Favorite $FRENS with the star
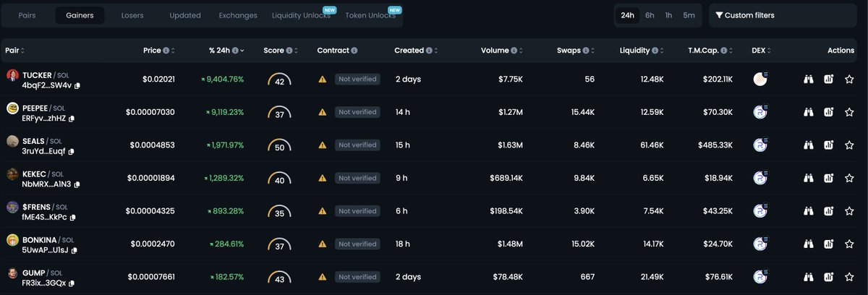Screen dimensions: 868x295 849,211
